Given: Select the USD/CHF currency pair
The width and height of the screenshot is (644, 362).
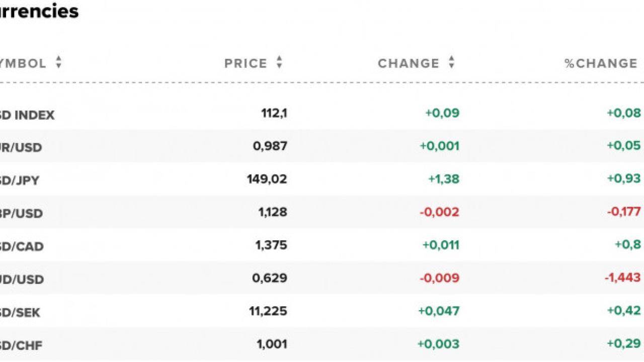Looking at the screenshot, I should (x=21, y=345).
